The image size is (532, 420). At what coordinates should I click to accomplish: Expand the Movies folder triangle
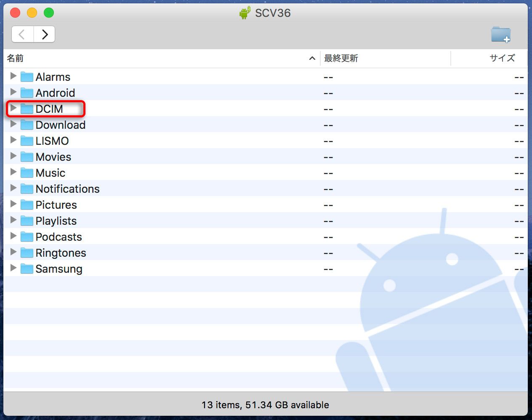[x=13, y=156]
